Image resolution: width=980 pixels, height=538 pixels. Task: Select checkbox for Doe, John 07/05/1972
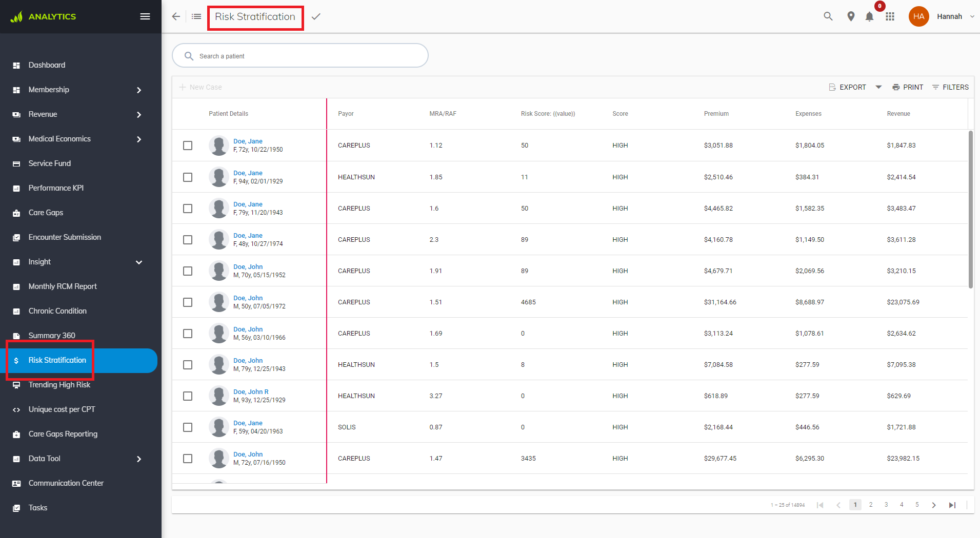pyautogui.click(x=188, y=302)
